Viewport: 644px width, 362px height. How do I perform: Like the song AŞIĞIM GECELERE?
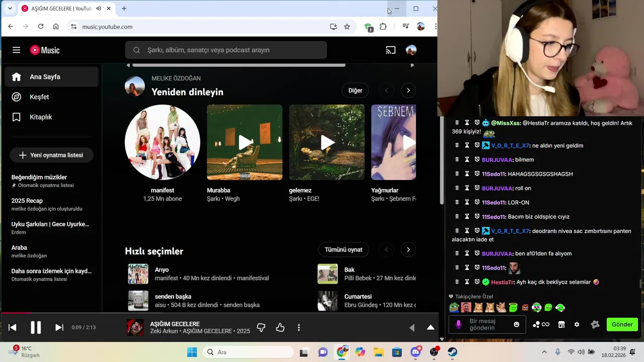[x=280, y=327]
